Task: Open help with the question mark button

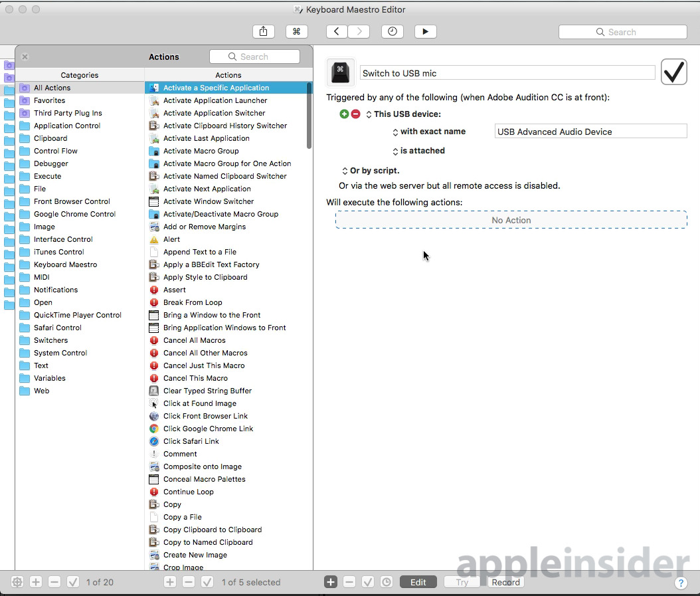Action: (x=681, y=583)
